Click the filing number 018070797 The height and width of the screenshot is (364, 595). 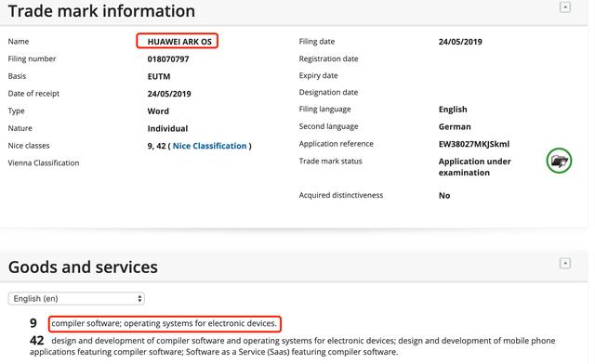tap(168, 59)
